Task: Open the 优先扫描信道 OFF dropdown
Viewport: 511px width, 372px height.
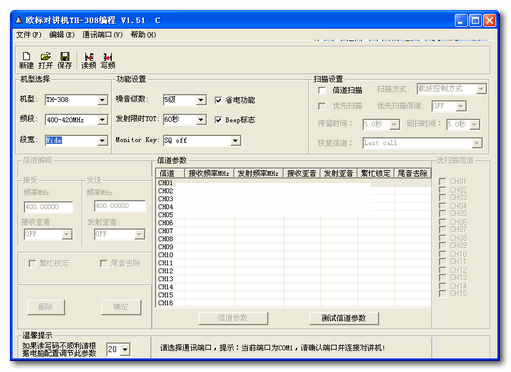Action: tap(461, 106)
